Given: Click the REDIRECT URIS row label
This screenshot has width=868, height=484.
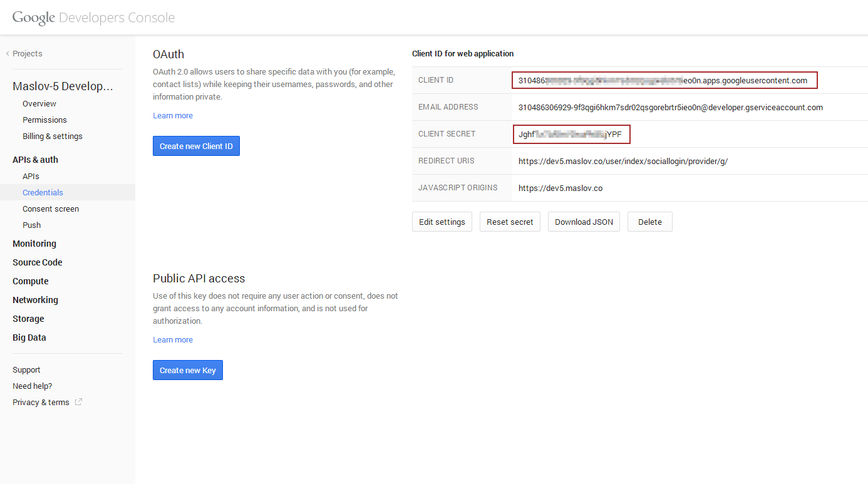Looking at the screenshot, I should click(x=447, y=161).
